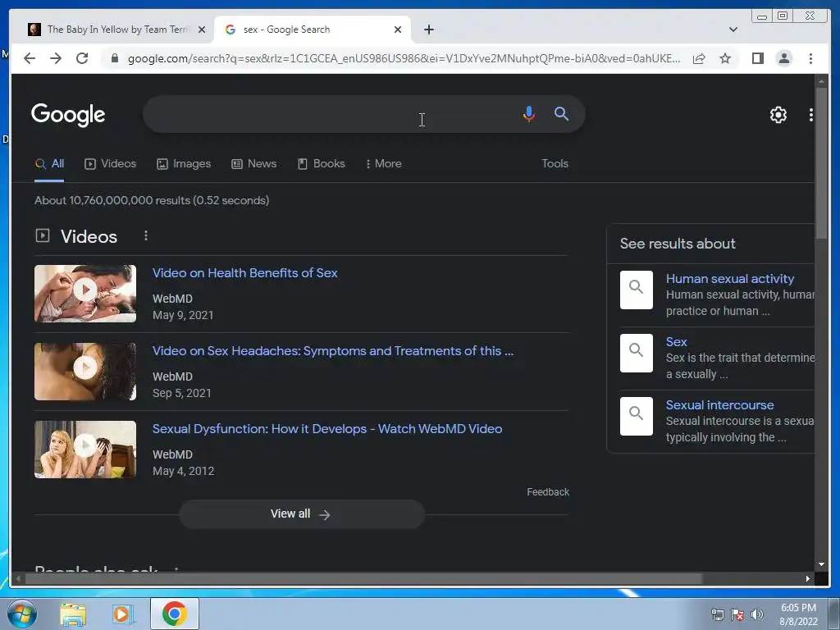The height and width of the screenshot is (630, 840).
Task: Close the sex - Google Search tab
Action: (x=398, y=30)
